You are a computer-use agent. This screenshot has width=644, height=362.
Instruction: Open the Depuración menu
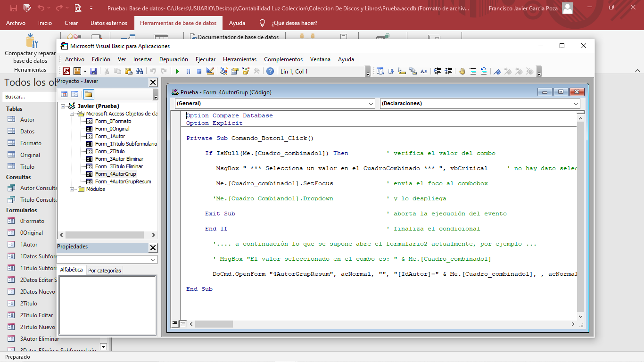tap(173, 59)
